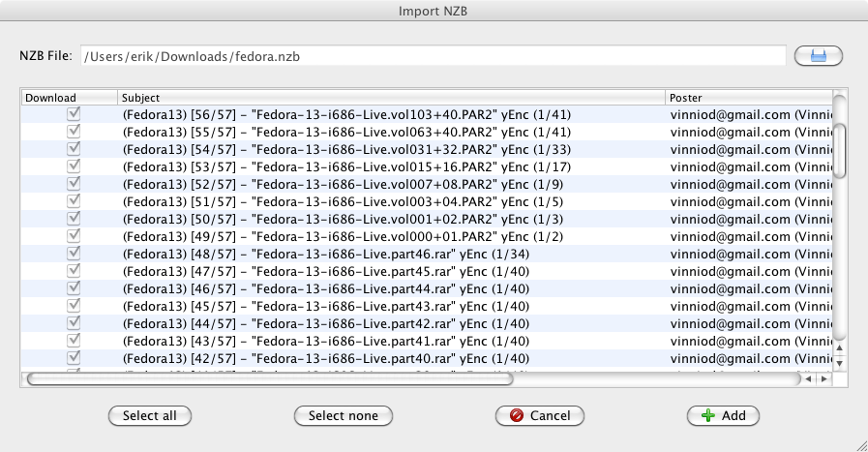Click the NZB File path field
The image size is (868, 452).
[432, 56]
